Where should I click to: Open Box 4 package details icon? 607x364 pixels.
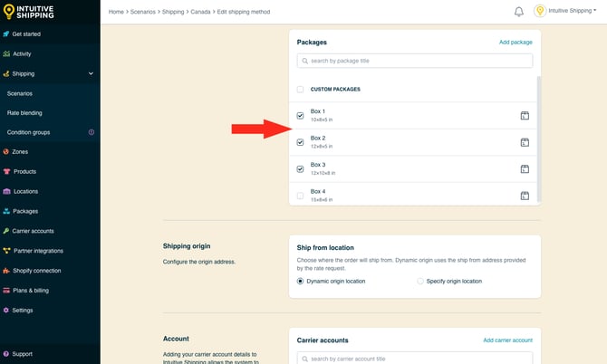tap(525, 196)
